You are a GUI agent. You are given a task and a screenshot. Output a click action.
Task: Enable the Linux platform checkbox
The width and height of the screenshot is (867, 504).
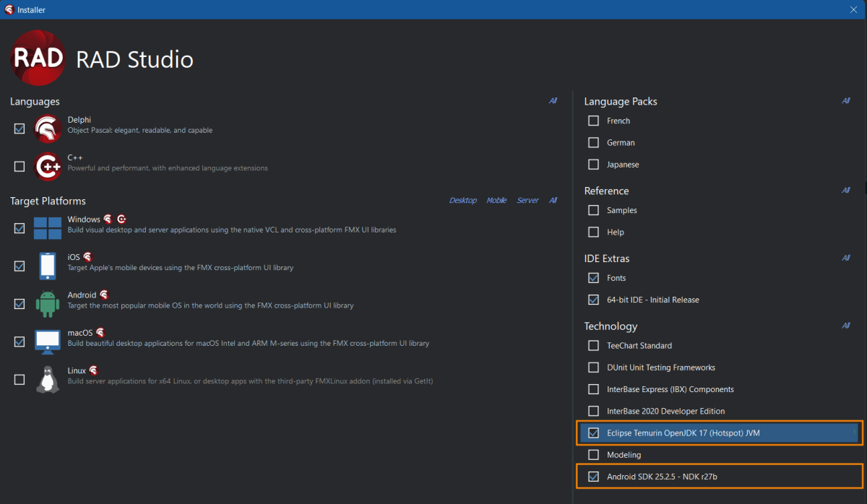coord(20,380)
